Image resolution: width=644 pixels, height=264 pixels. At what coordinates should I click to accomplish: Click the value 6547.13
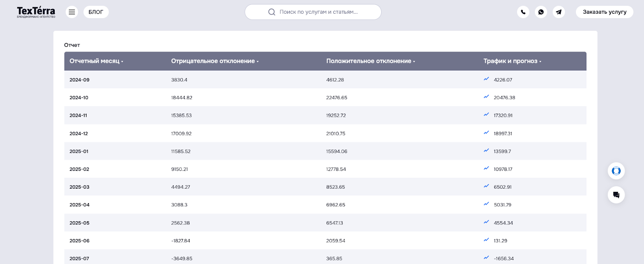click(x=334, y=223)
